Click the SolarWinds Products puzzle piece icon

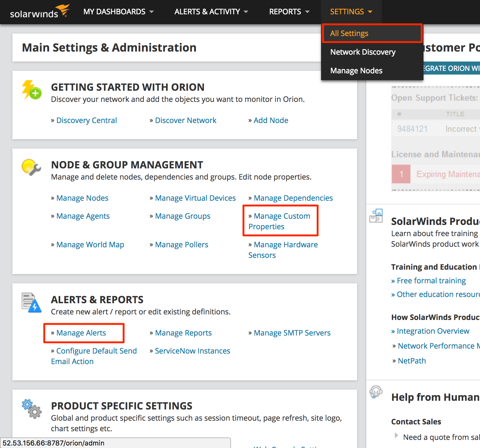376,216
